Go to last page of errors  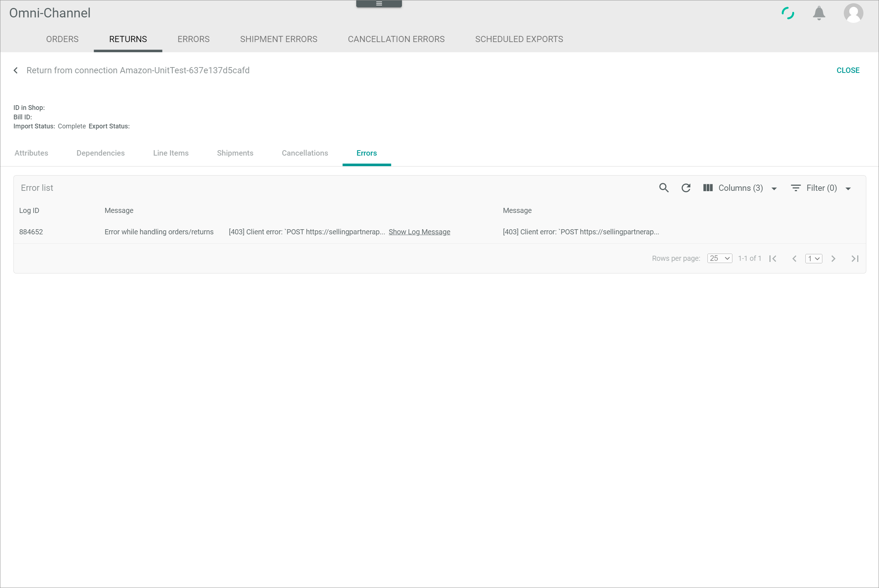tap(855, 259)
